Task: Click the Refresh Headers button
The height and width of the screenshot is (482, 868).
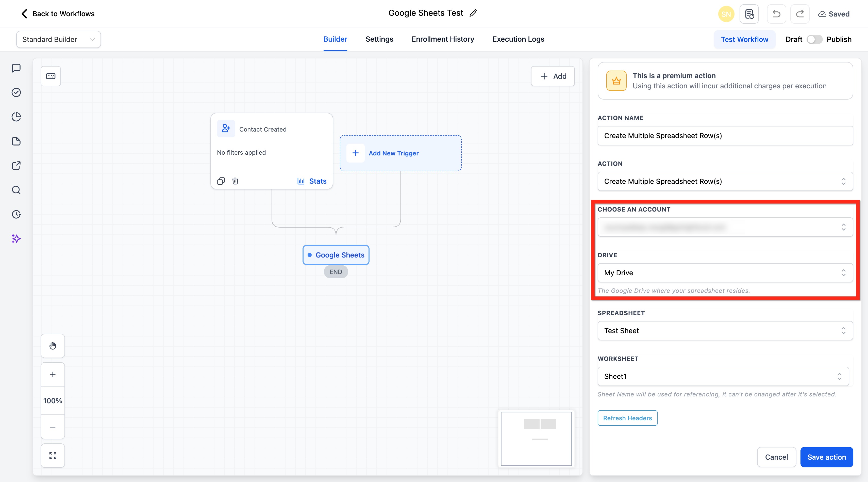Action: click(627, 418)
